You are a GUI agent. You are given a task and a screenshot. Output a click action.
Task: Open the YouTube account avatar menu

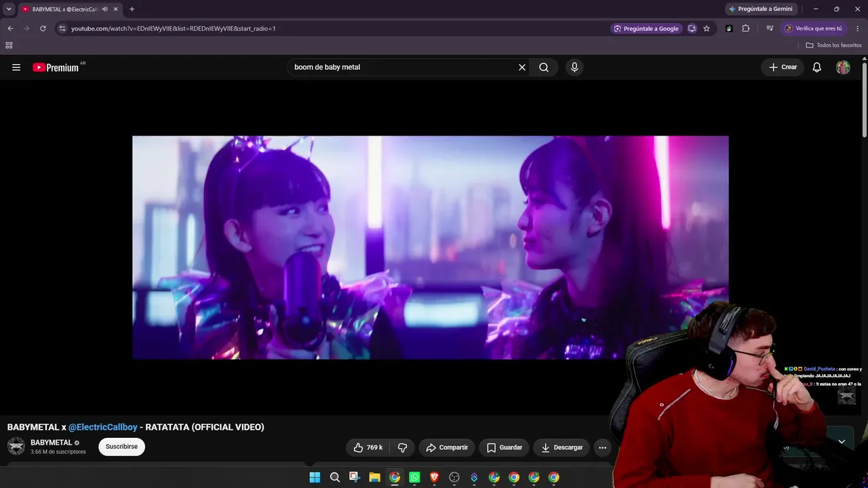click(x=843, y=67)
